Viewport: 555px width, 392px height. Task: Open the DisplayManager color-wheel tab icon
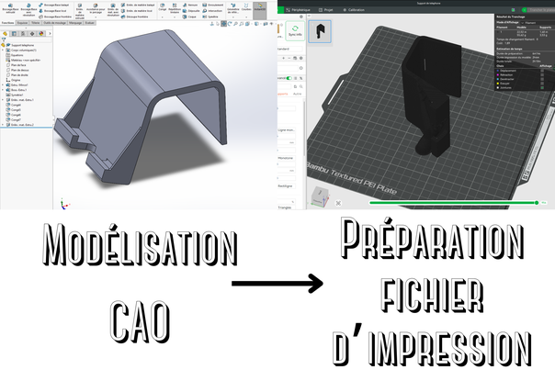[x=41, y=34]
